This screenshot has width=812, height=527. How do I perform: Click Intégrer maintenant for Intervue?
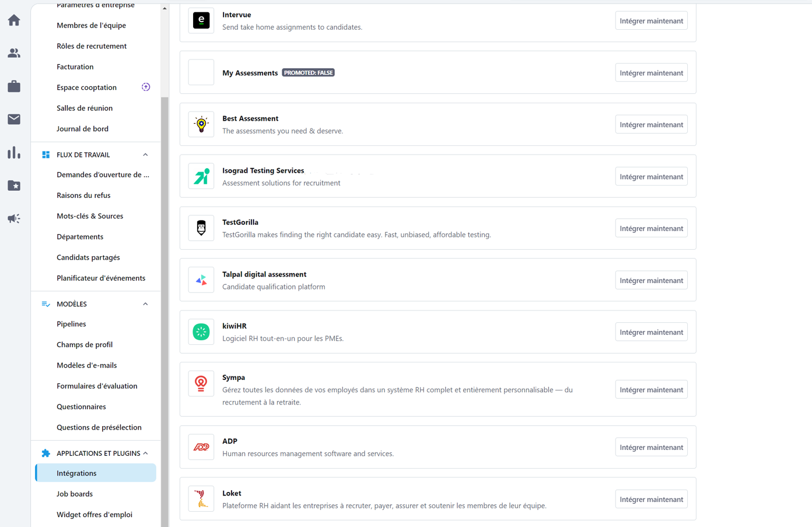coord(651,21)
